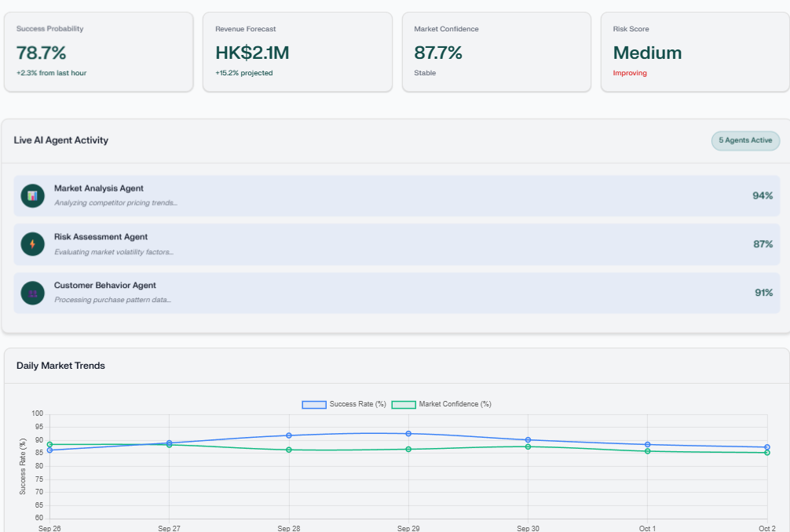This screenshot has width=790, height=532.
Task: Click the Stable status text
Action: click(425, 73)
